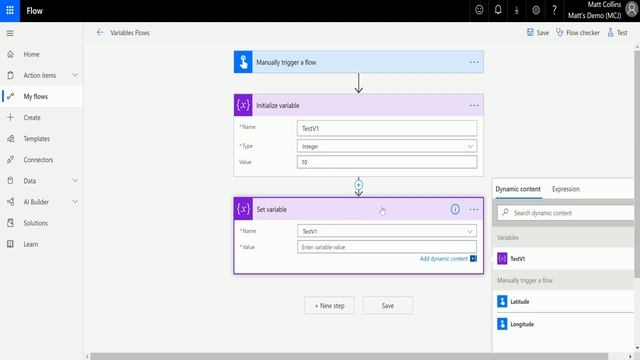Click the Search dynamic content box
The width and height of the screenshot is (640, 360).
click(566, 213)
